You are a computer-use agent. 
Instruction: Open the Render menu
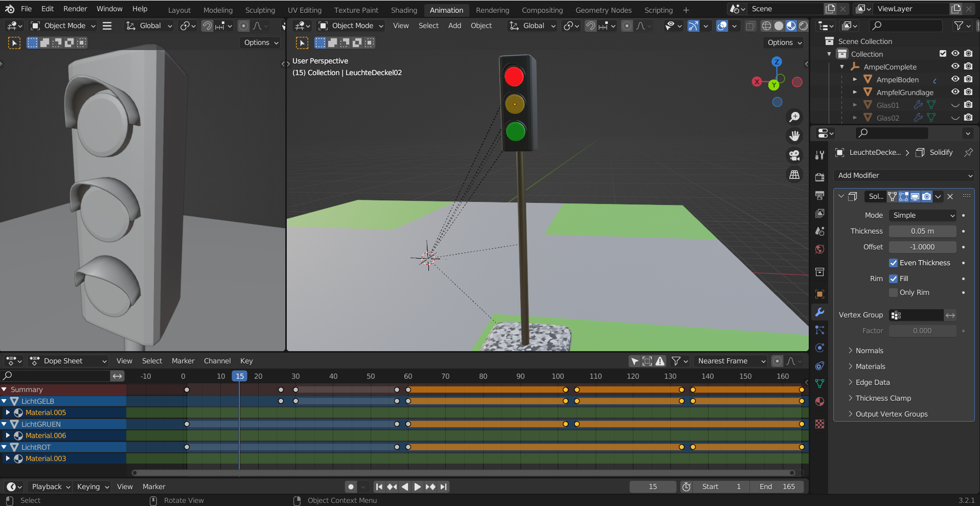[x=75, y=9]
